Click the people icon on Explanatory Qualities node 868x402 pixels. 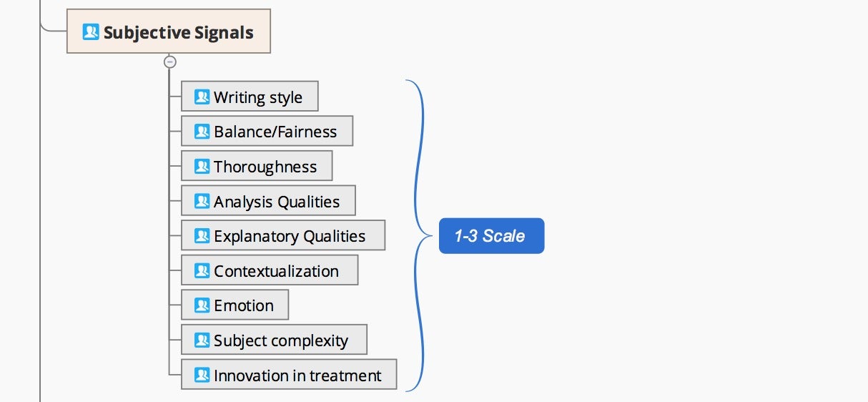[x=202, y=235]
